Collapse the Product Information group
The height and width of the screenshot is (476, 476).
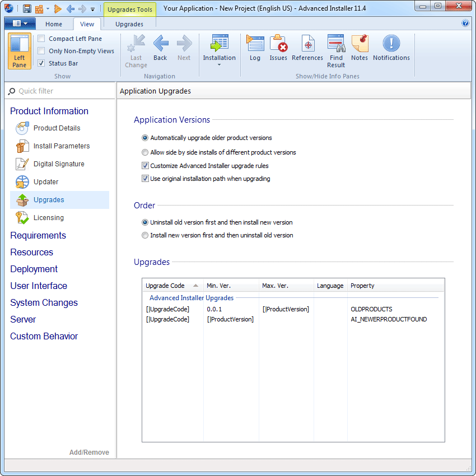(49, 111)
